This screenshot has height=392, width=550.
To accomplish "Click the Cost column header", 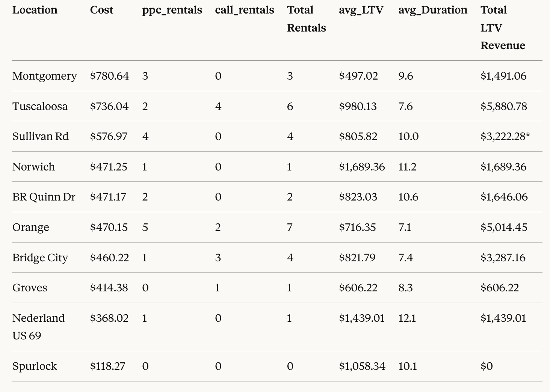I will [101, 10].
